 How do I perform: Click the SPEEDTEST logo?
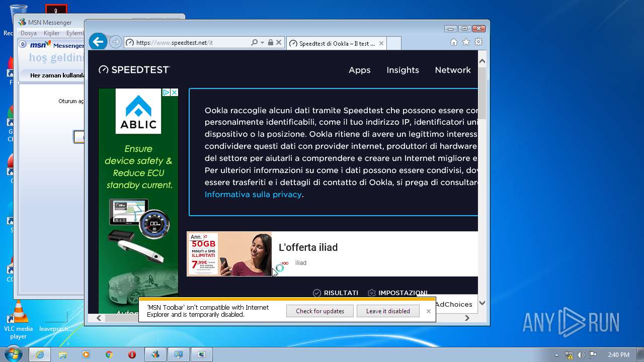pyautogui.click(x=134, y=70)
